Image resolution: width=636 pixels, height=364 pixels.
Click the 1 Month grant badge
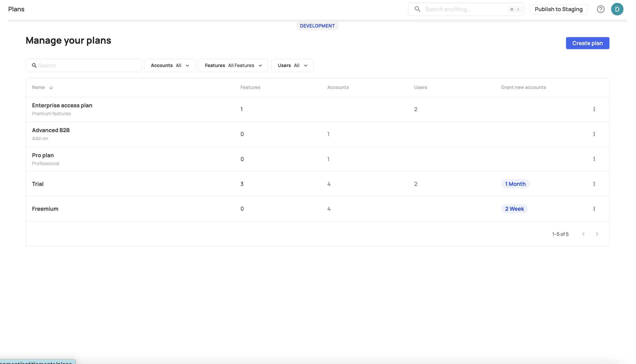515,184
